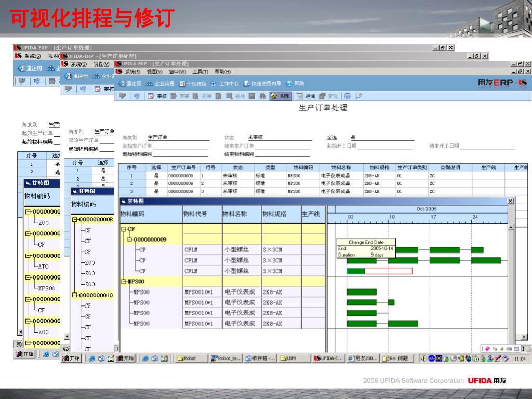Open 窗口(W) menu
Viewport: 532px width, 399px height.
(178, 72)
